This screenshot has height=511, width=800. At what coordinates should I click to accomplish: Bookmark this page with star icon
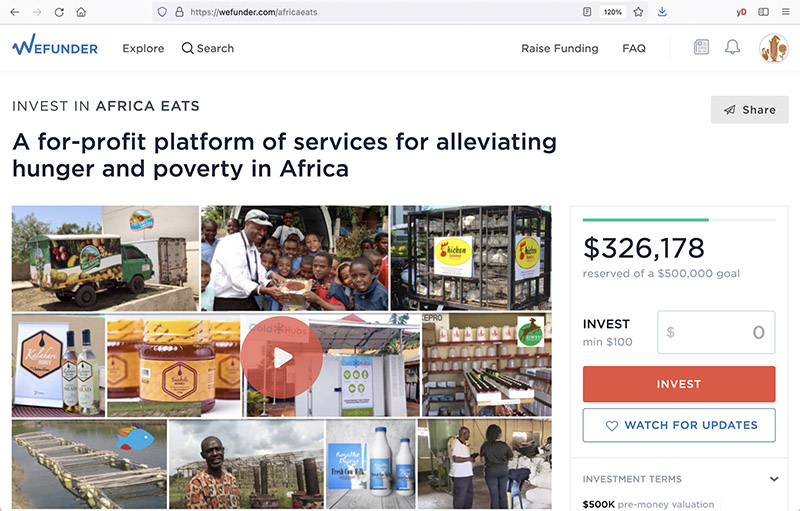tap(638, 12)
